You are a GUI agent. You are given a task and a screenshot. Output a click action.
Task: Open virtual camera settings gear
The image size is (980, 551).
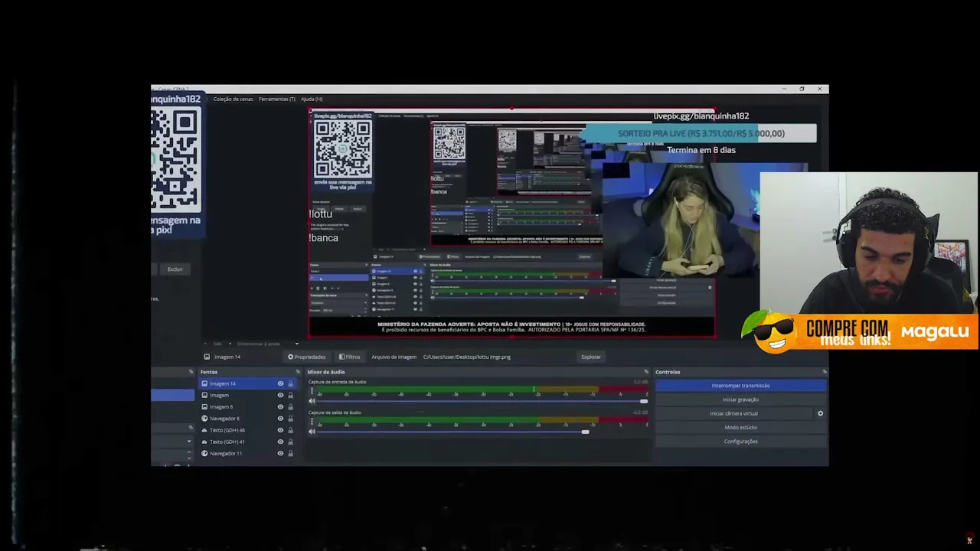(820, 413)
